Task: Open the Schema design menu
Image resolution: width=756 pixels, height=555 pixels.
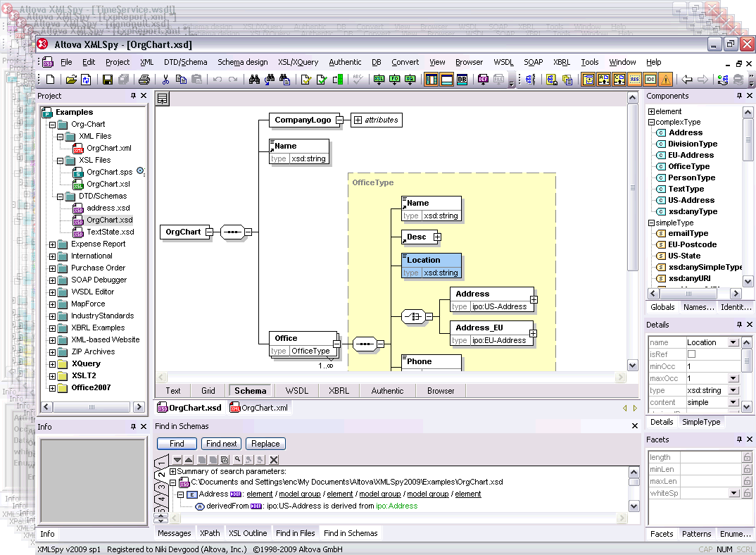Action: (242, 62)
